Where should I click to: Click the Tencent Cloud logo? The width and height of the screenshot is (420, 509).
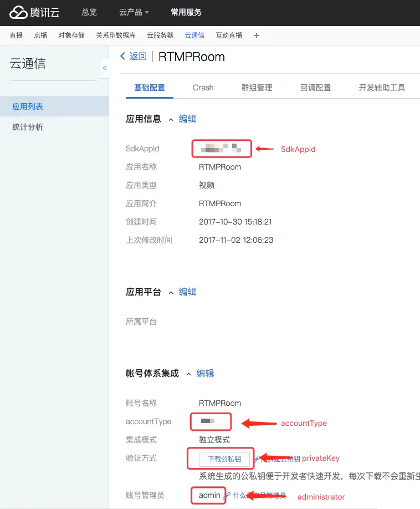[34, 12]
